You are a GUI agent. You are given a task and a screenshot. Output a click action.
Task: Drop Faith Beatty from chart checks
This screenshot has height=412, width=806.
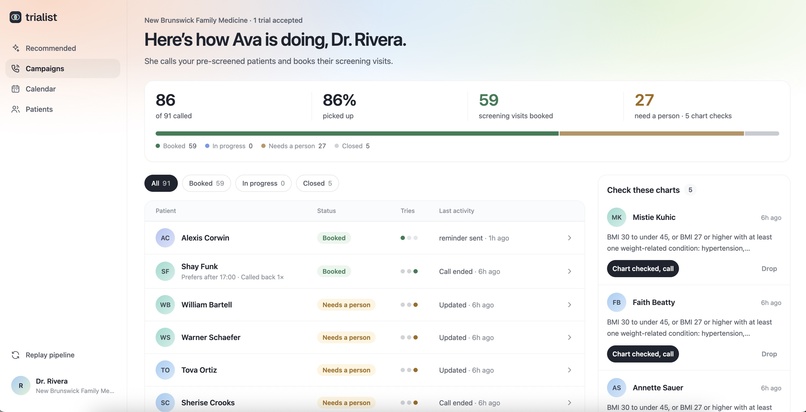tap(769, 354)
